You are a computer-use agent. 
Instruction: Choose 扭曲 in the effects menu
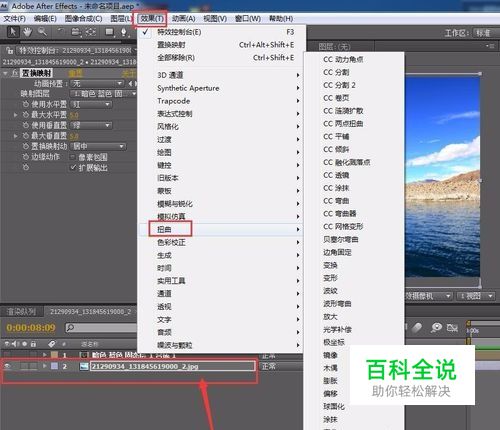tap(220, 229)
